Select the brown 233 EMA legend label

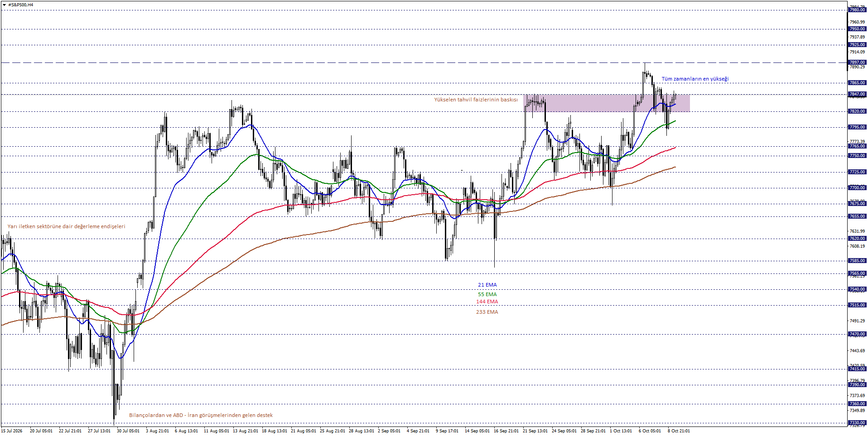point(487,312)
